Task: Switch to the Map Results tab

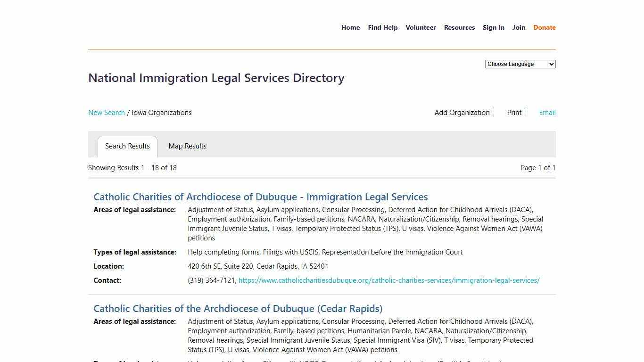Action: pyautogui.click(x=187, y=146)
